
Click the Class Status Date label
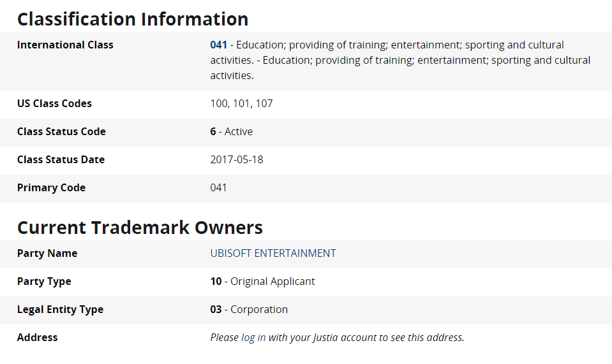pos(61,159)
